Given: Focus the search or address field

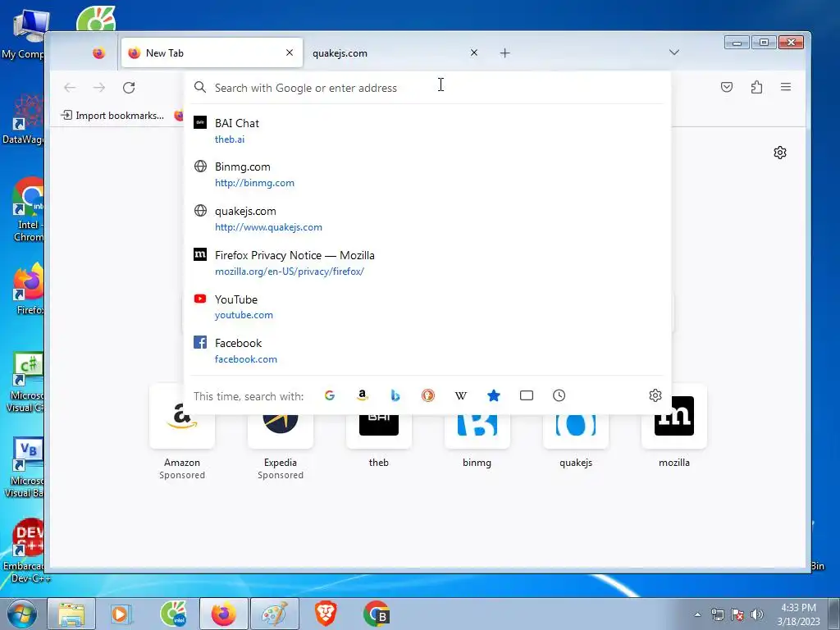Looking at the screenshot, I should [x=427, y=88].
